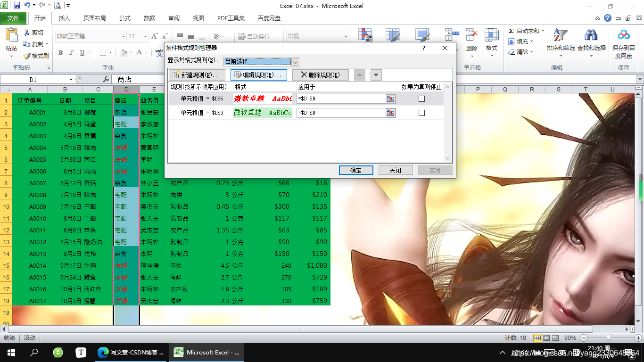Toggle Bold formatting in ribbon

60,53
